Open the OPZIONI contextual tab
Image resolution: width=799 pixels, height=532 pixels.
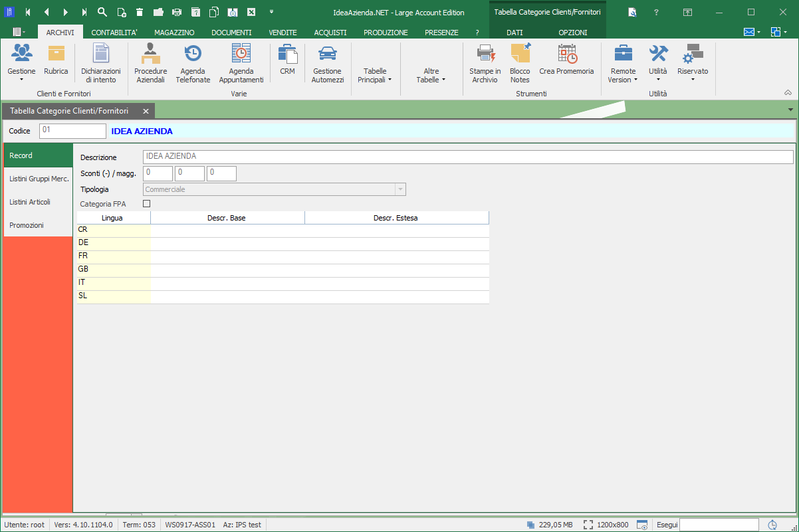click(572, 32)
